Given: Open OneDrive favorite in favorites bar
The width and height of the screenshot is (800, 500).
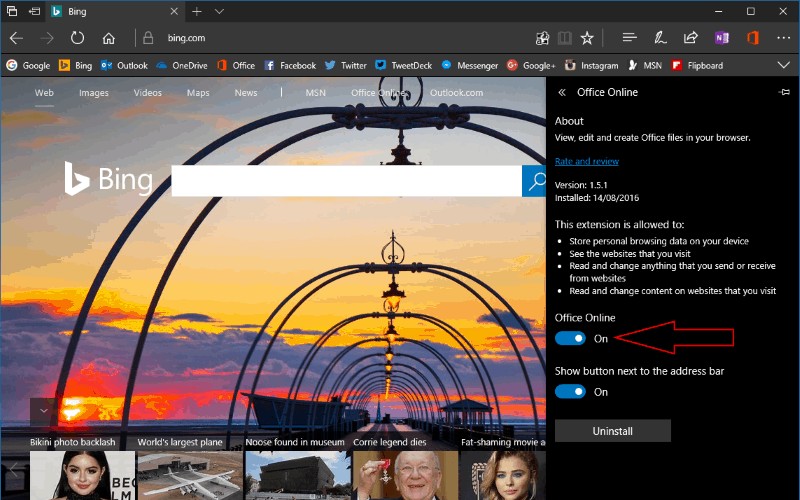Looking at the screenshot, I should point(182,65).
